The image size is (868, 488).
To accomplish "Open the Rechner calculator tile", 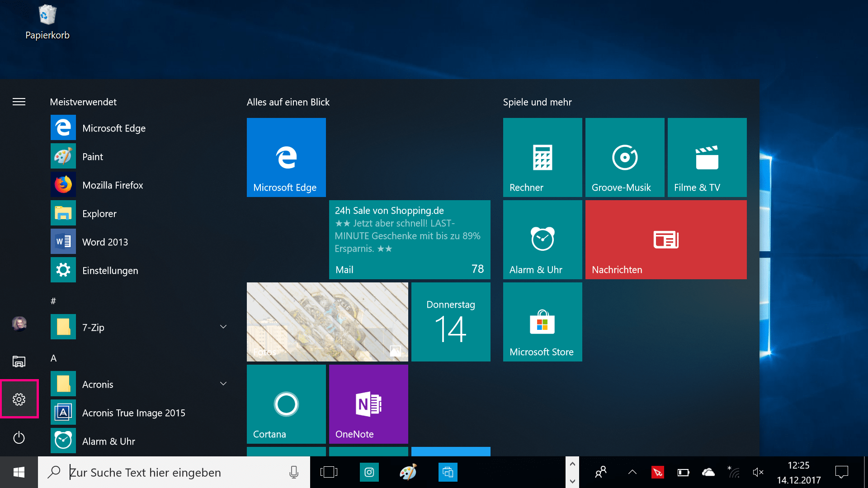I will click(542, 157).
